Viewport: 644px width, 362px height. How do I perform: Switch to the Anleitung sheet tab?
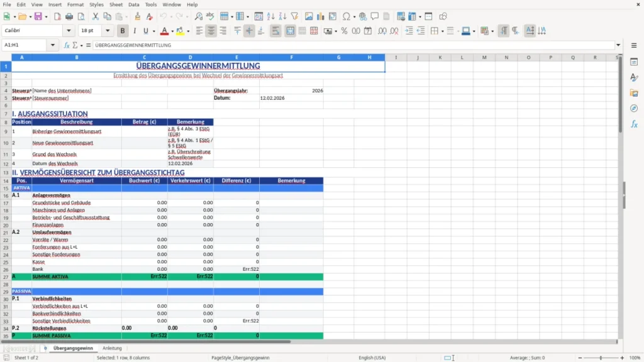(112, 348)
